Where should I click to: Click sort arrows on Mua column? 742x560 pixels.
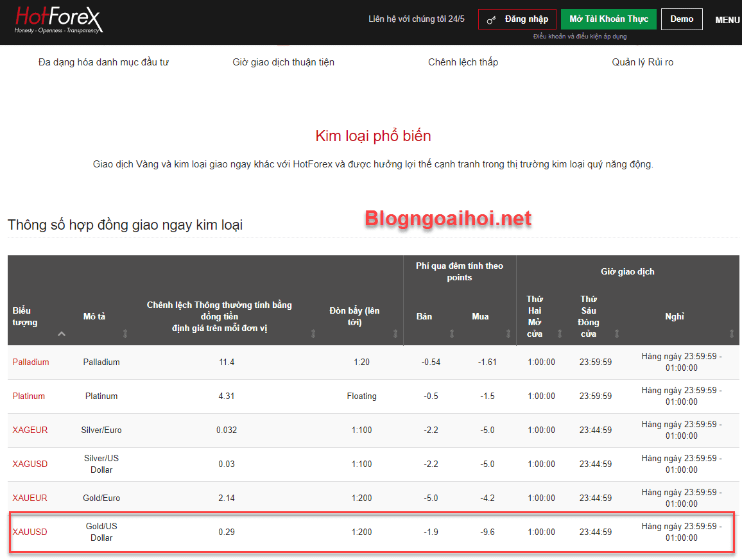507,333
